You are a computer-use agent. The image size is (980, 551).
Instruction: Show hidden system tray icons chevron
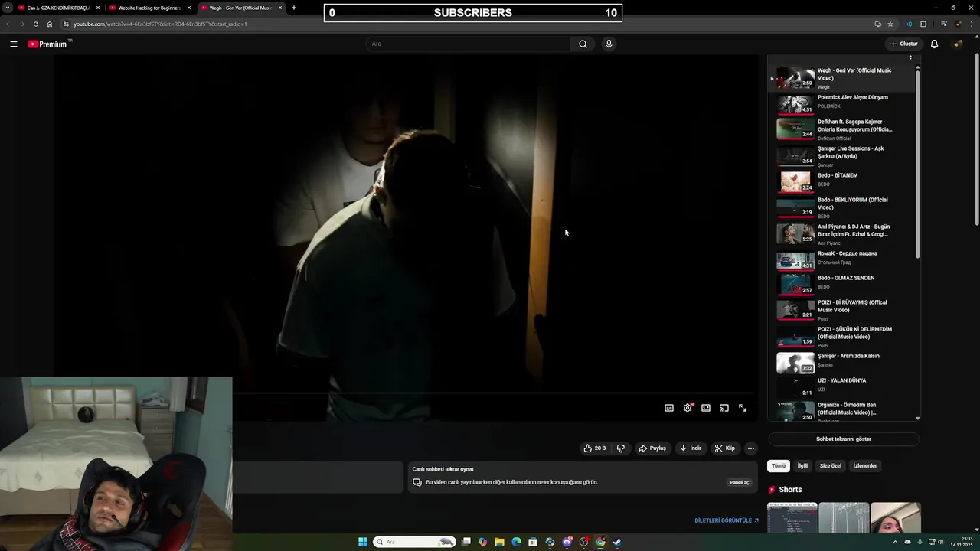(x=895, y=542)
